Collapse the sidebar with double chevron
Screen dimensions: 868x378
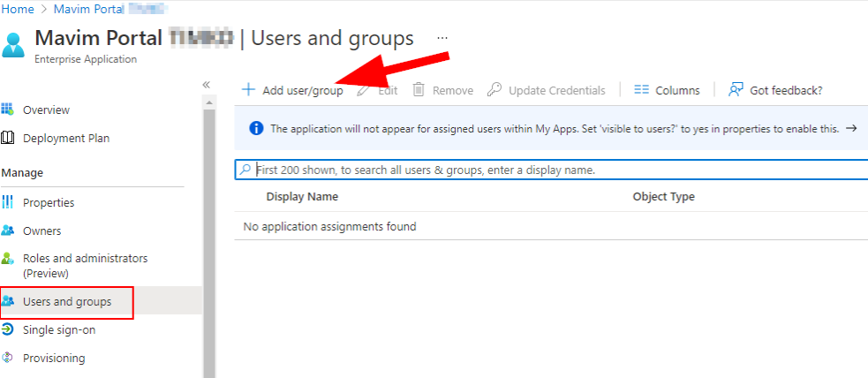(207, 85)
